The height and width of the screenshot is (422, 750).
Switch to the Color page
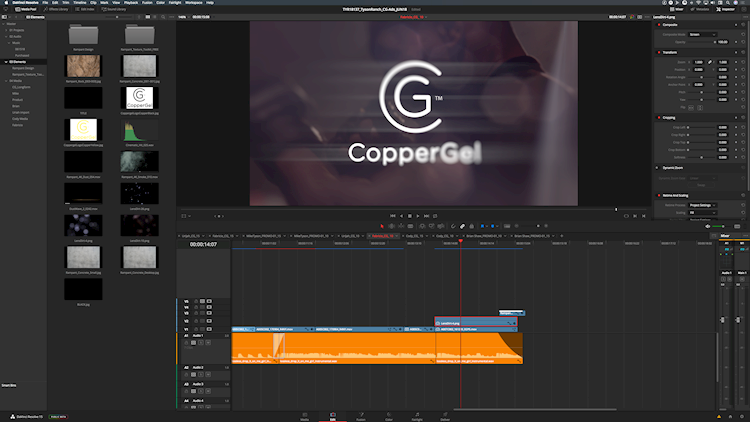pos(389,416)
